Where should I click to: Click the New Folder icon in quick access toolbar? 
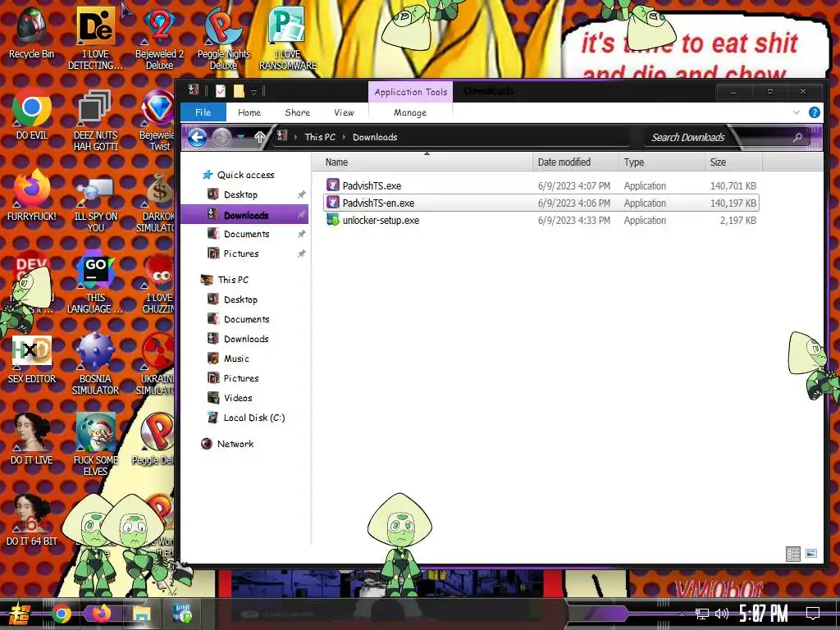(x=239, y=91)
